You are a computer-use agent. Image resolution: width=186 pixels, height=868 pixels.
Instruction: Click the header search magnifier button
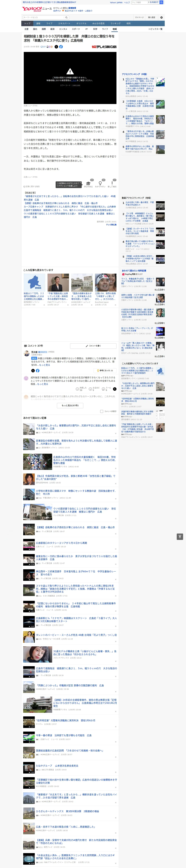click(x=161, y=2)
